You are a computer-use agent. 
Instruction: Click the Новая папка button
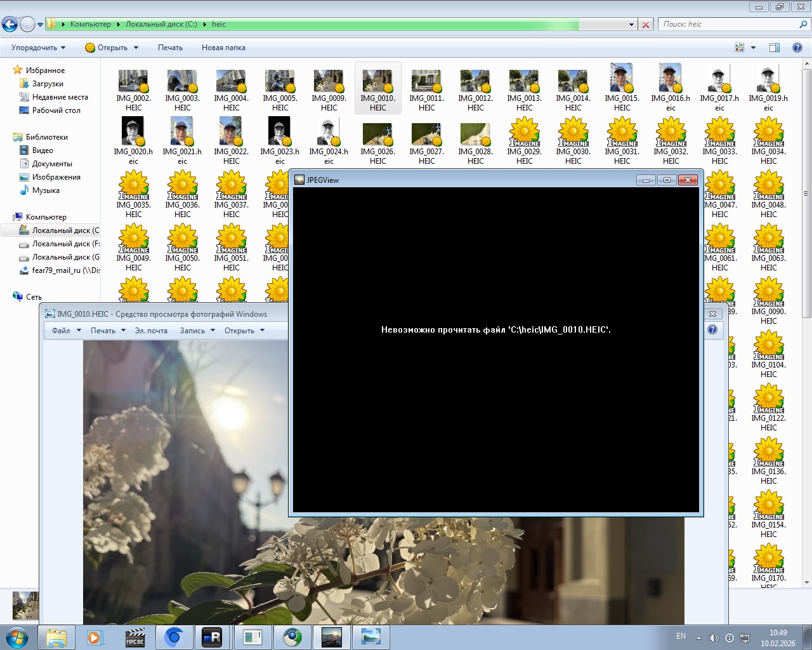coord(223,48)
